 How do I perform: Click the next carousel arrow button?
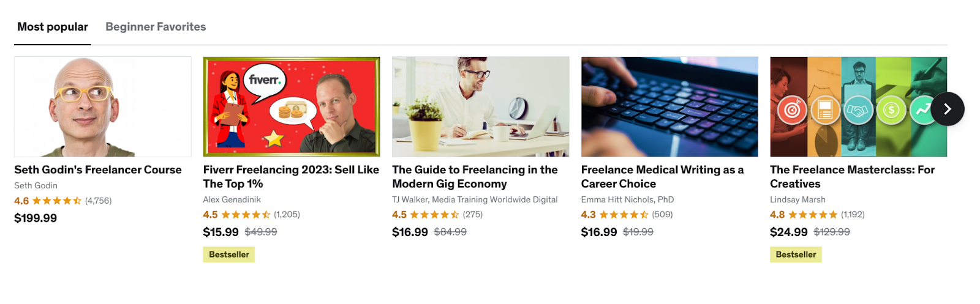[948, 109]
